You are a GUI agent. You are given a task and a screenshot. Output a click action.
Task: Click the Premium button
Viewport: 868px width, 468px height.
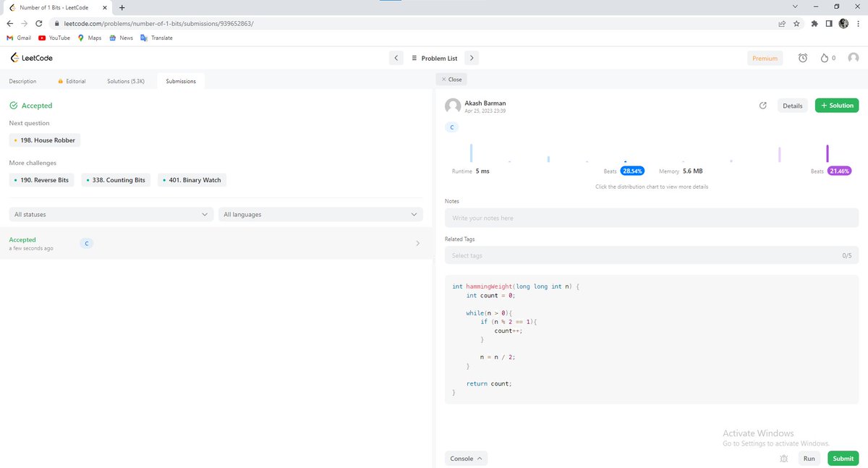coord(765,58)
